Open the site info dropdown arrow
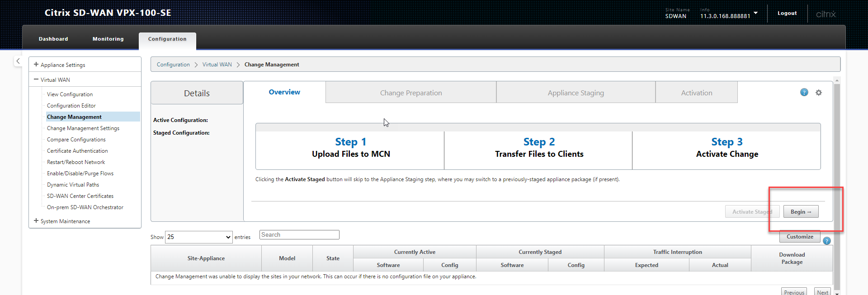This screenshot has width=868, height=295. click(755, 13)
